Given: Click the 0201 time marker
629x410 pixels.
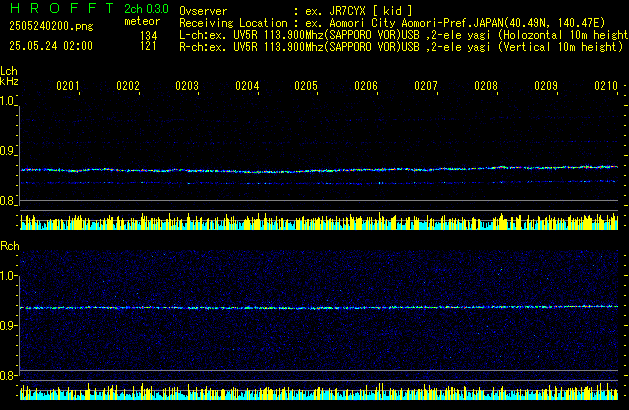Looking at the screenshot, I should 68,86.
